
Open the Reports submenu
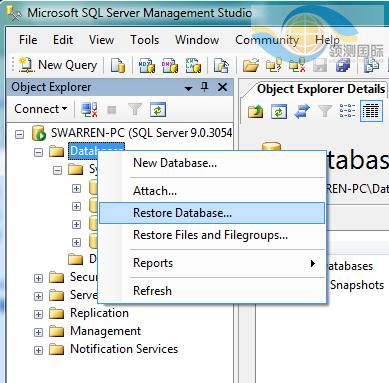(x=212, y=263)
